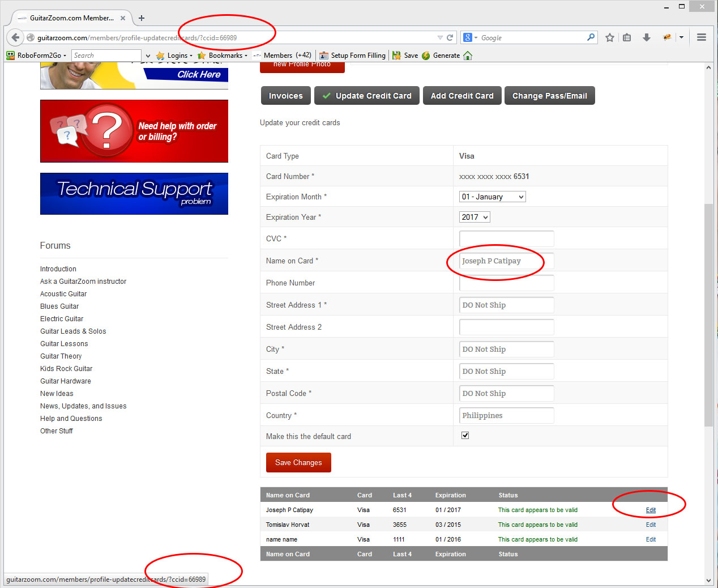Click the Street Address 1 field
Viewport: 718px width, 588px height.
(506, 305)
